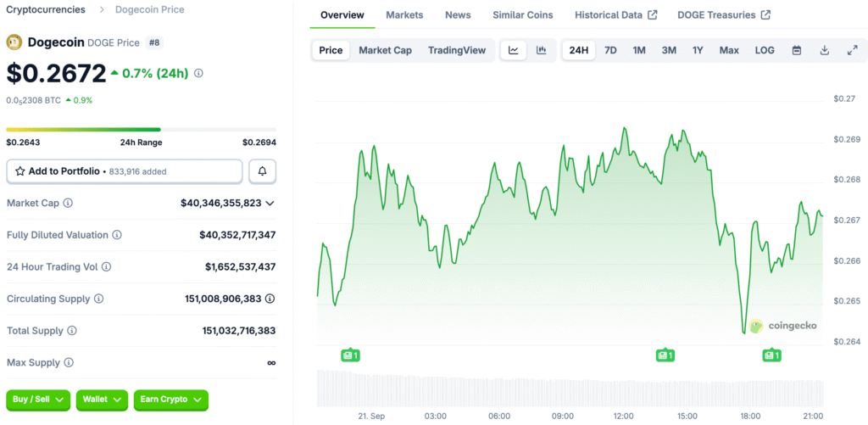
Task: Select the 1M time range
Action: [639, 50]
